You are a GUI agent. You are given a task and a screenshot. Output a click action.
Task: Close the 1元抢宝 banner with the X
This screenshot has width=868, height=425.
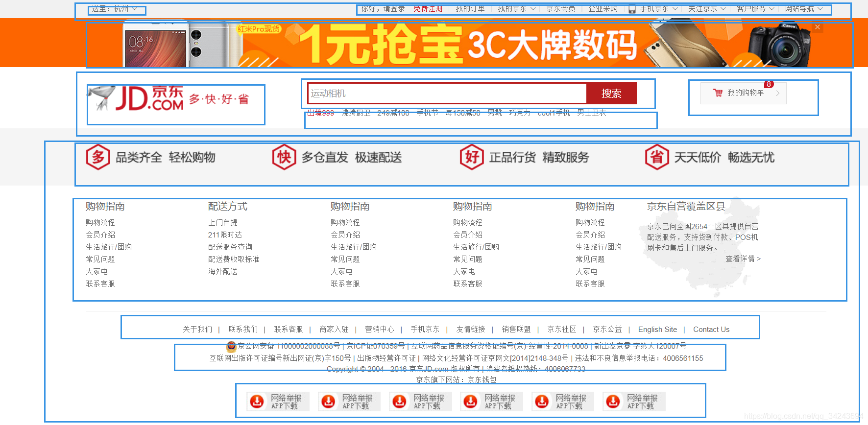tap(818, 27)
